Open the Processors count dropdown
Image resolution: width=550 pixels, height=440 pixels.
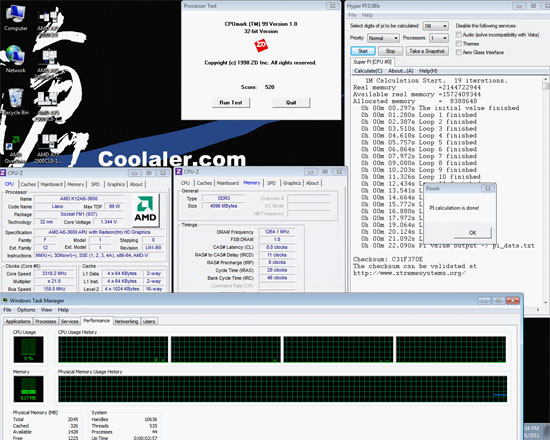pyautogui.click(x=439, y=38)
